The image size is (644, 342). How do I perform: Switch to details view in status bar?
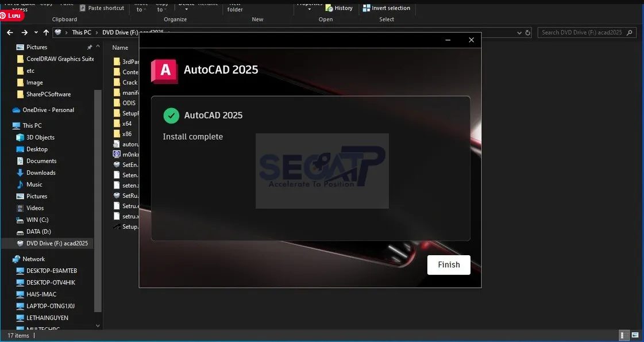(x=623, y=335)
